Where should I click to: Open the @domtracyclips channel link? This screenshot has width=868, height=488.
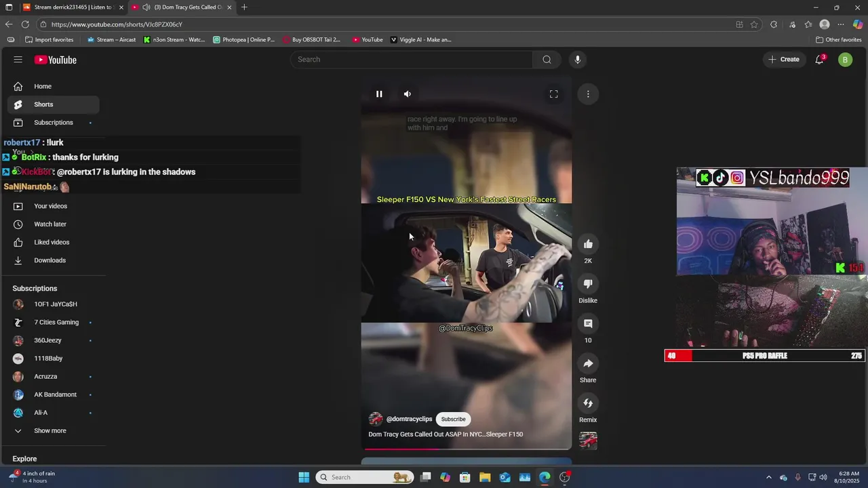tap(409, 419)
